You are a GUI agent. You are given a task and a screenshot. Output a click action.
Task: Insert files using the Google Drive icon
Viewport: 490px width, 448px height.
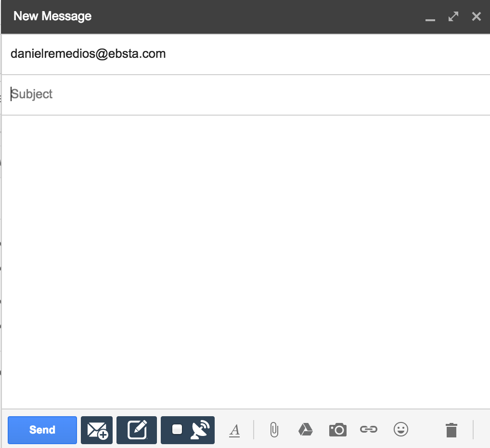tap(306, 430)
